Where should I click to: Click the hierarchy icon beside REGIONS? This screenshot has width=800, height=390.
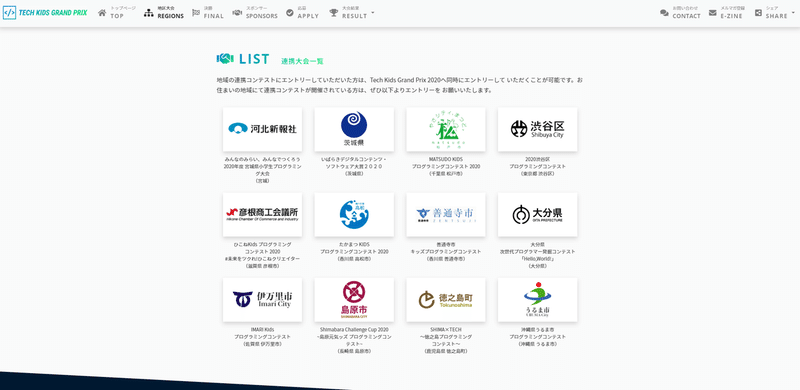coord(148,13)
